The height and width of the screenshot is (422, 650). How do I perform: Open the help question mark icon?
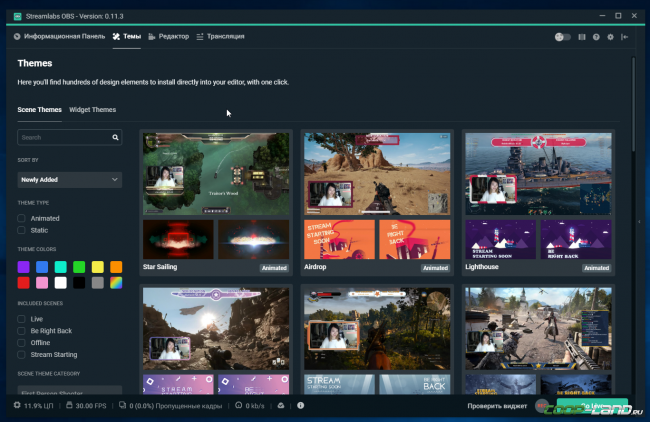(596, 37)
